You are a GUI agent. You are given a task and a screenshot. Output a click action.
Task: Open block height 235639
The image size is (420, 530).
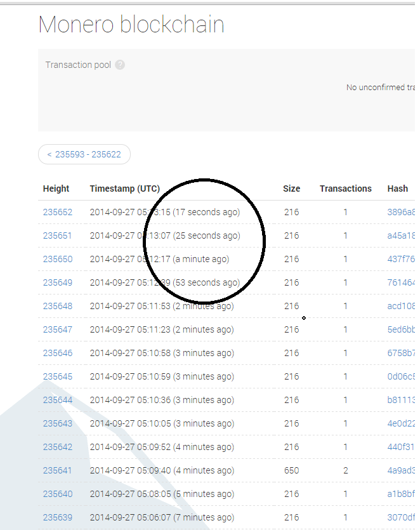click(58, 517)
